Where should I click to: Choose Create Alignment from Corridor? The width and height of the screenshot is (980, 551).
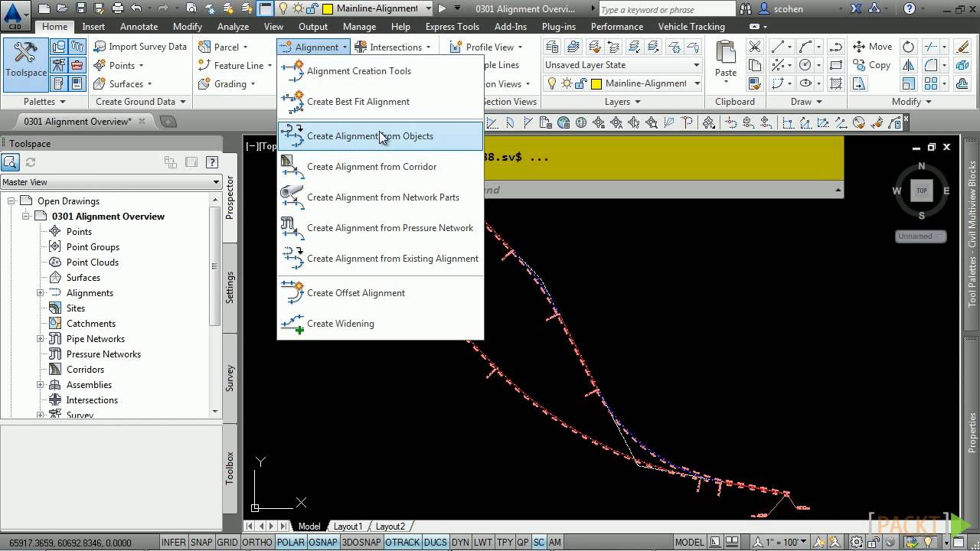pos(381,167)
